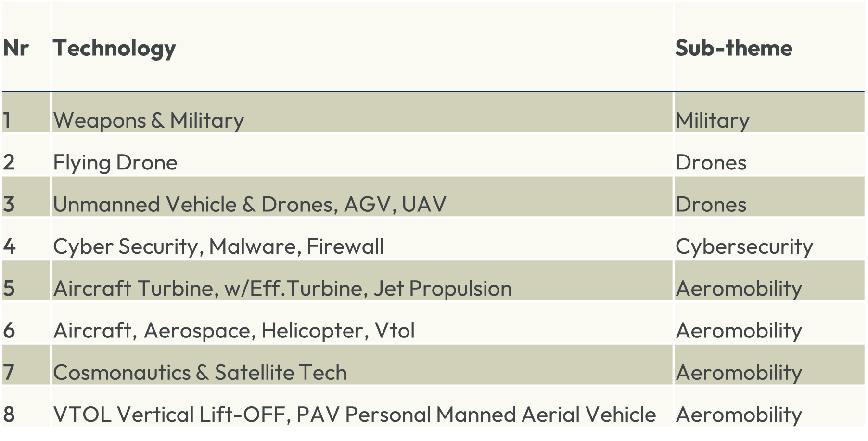
Task: Click Unmanned Vehicle & Drones, AGV, UAV
Action: [249, 204]
